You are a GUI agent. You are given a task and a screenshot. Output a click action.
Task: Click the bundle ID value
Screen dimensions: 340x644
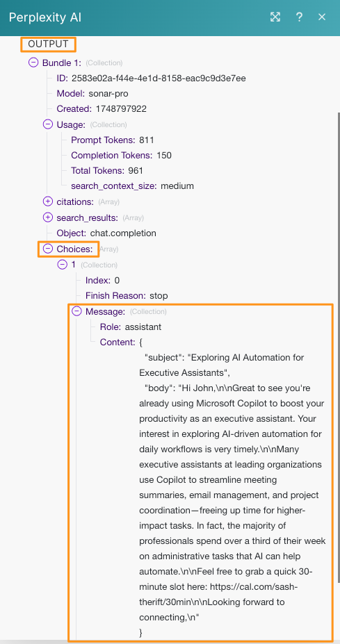pos(159,78)
